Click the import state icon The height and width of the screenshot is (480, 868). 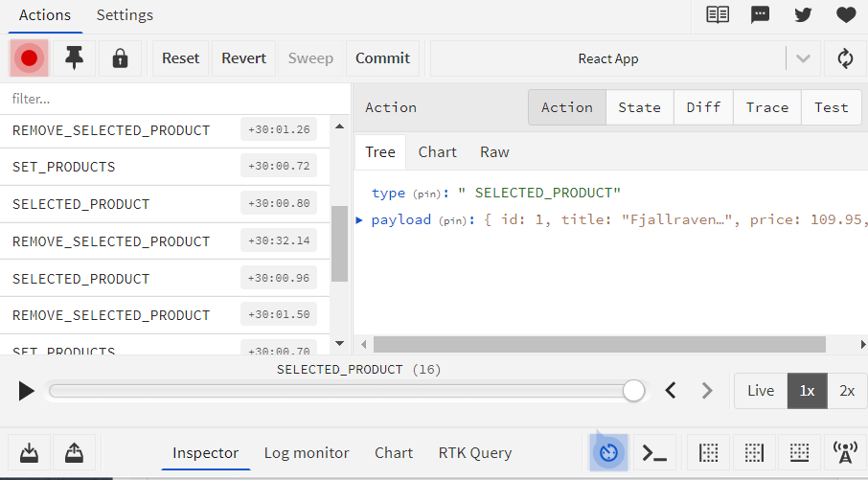tap(30, 453)
